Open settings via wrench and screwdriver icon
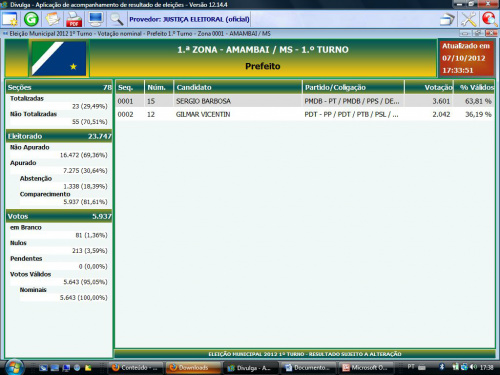Viewport: 500px width, 375px height. click(469, 19)
